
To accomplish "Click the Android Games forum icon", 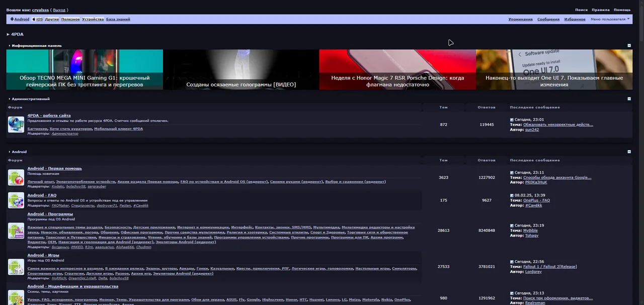I will pyautogui.click(x=16, y=267).
